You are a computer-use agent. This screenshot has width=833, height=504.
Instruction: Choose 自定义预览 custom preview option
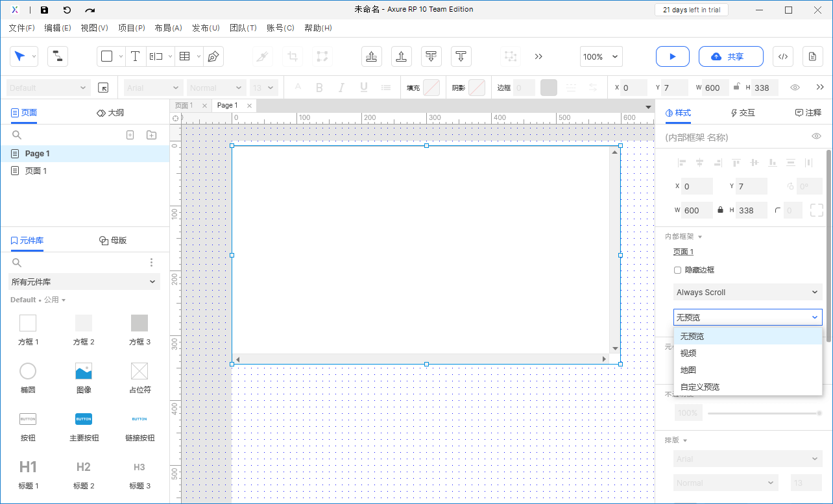coord(748,387)
